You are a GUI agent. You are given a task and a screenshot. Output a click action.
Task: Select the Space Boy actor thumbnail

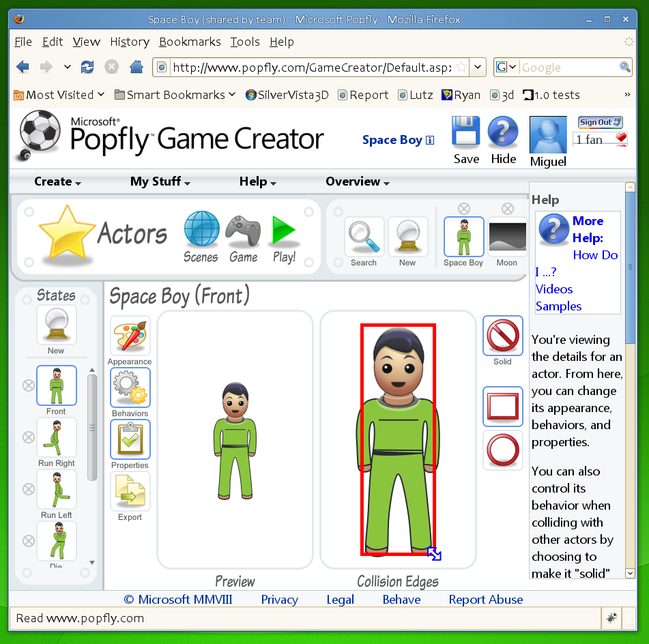tap(463, 237)
